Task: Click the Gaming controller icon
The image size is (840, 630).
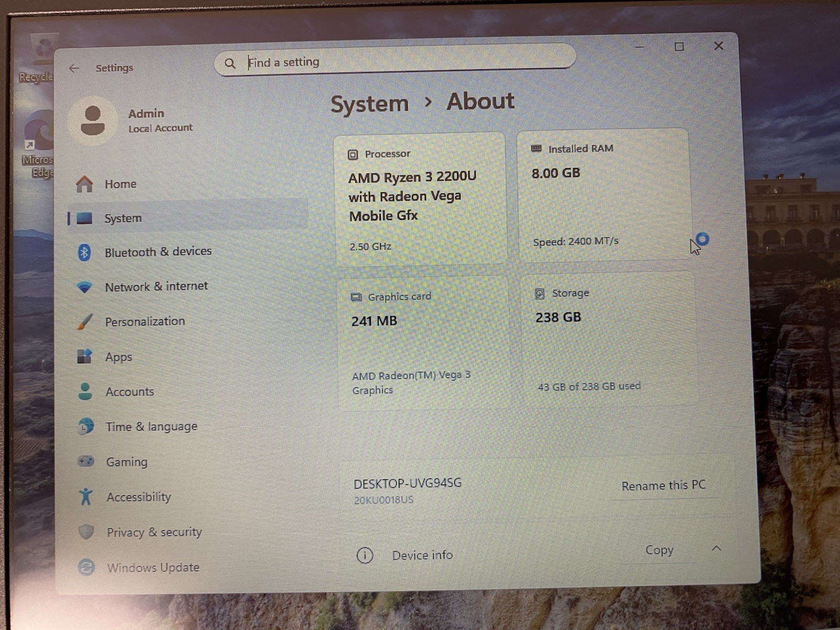Action: [86, 461]
